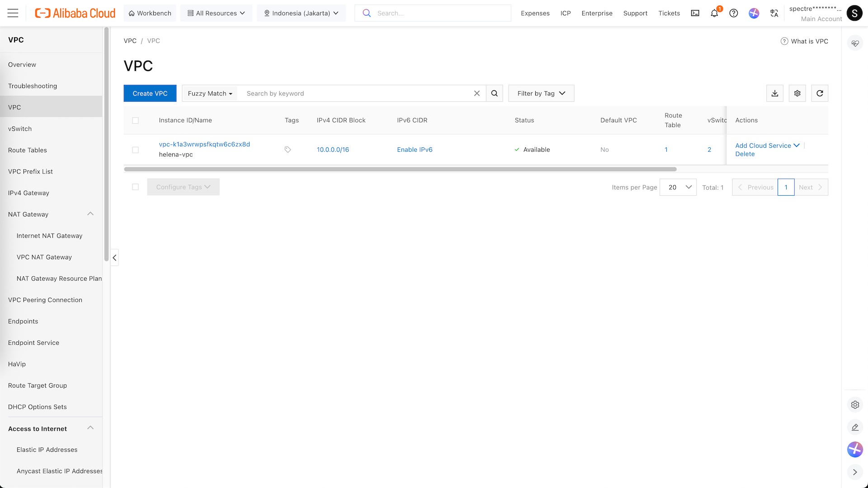Click the Create VPC button
The height and width of the screenshot is (488, 868).
point(150,93)
